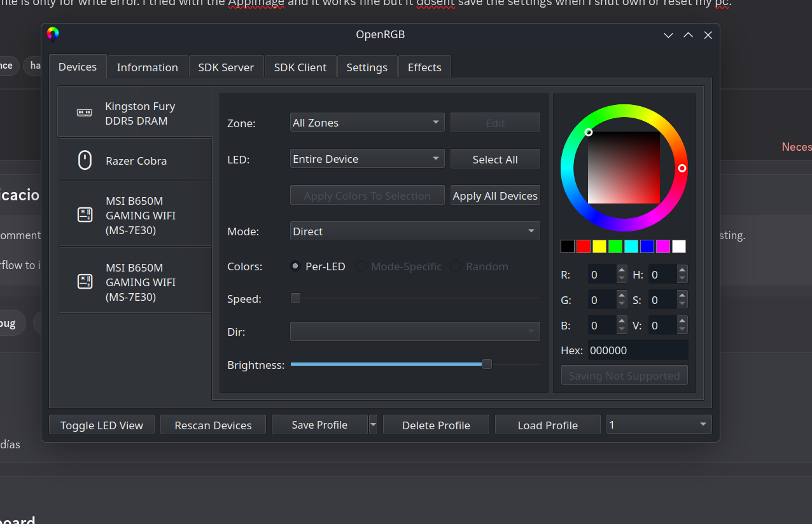
Task: Open the Dir direction dropdown
Action: [x=415, y=331]
